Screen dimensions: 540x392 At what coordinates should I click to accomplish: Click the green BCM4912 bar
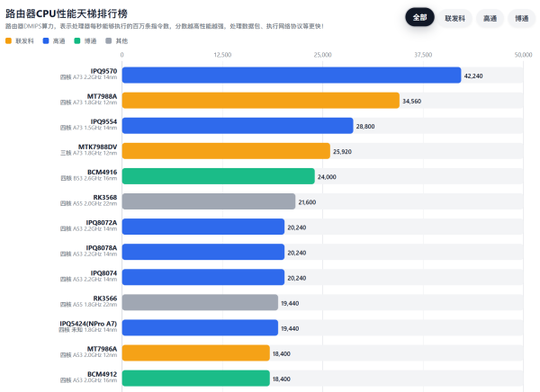pyautogui.click(x=195, y=378)
